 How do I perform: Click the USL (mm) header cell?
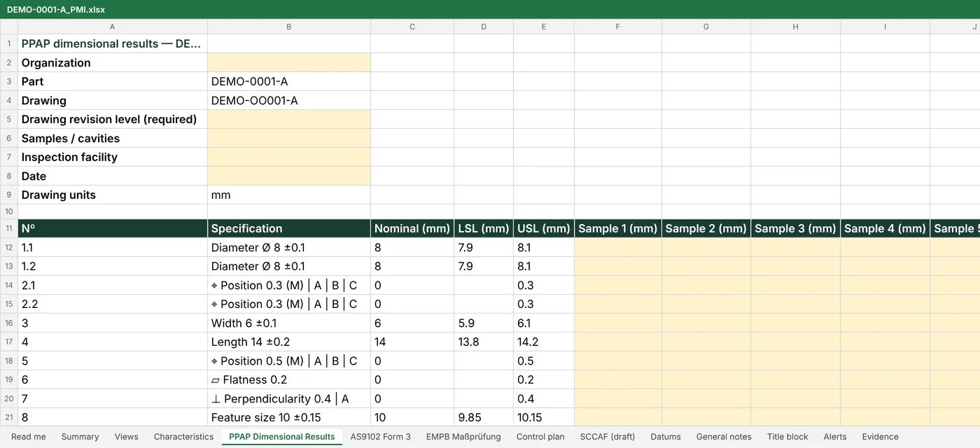point(544,228)
